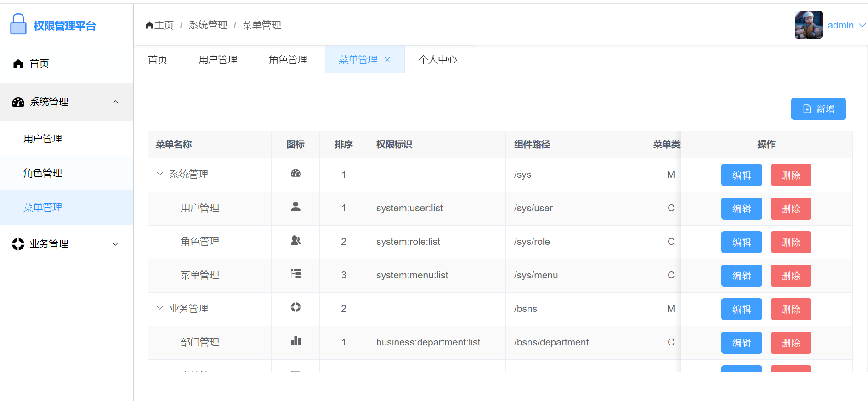The image size is (868, 401).
Task: Click the dashboard icon in 系统管理 row
Action: (295, 173)
